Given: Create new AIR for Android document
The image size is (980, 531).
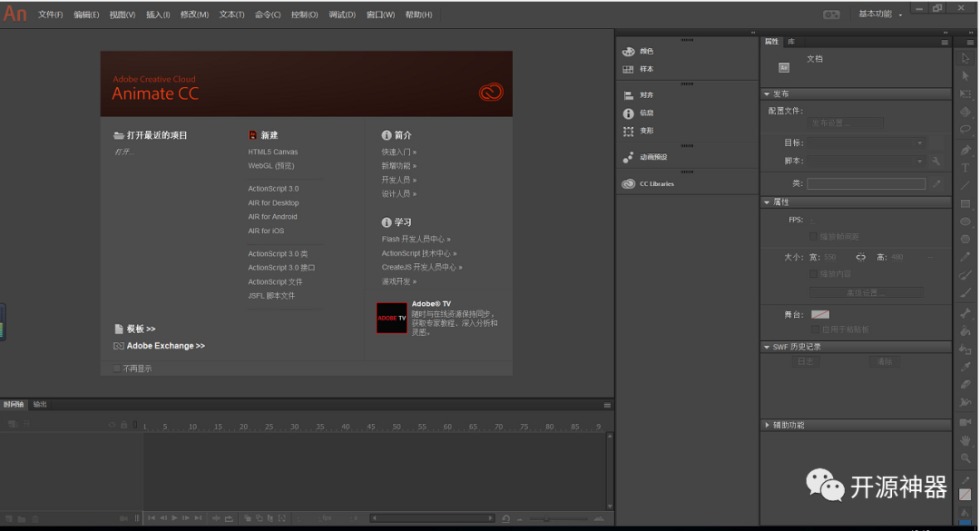Looking at the screenshot, I should (272, 216).
